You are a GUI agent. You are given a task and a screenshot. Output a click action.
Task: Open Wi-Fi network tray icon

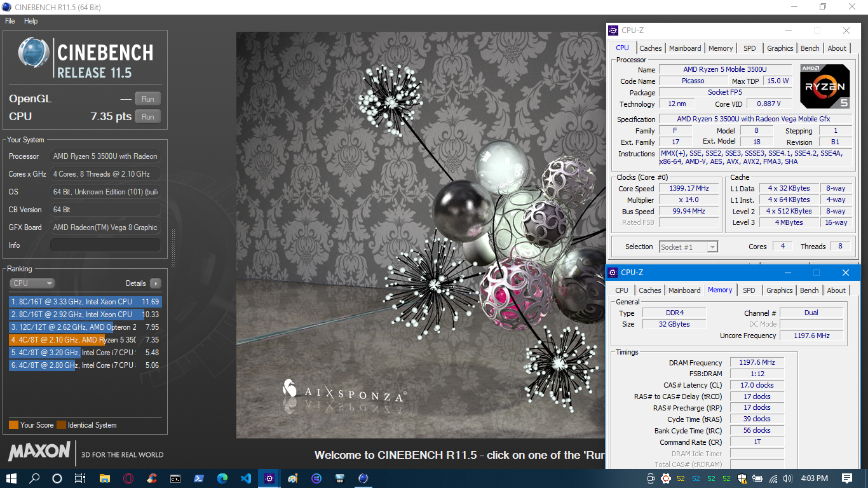[x=773, y=478]
